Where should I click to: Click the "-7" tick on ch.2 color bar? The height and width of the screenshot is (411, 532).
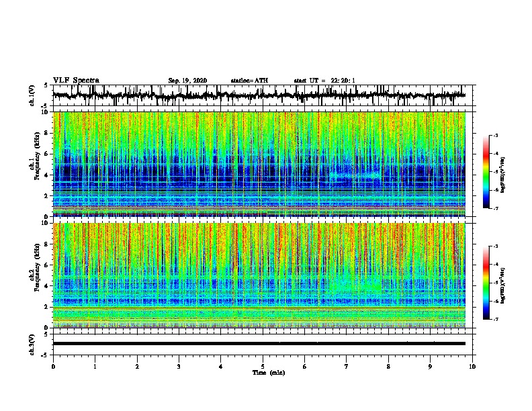coord(495,320)
